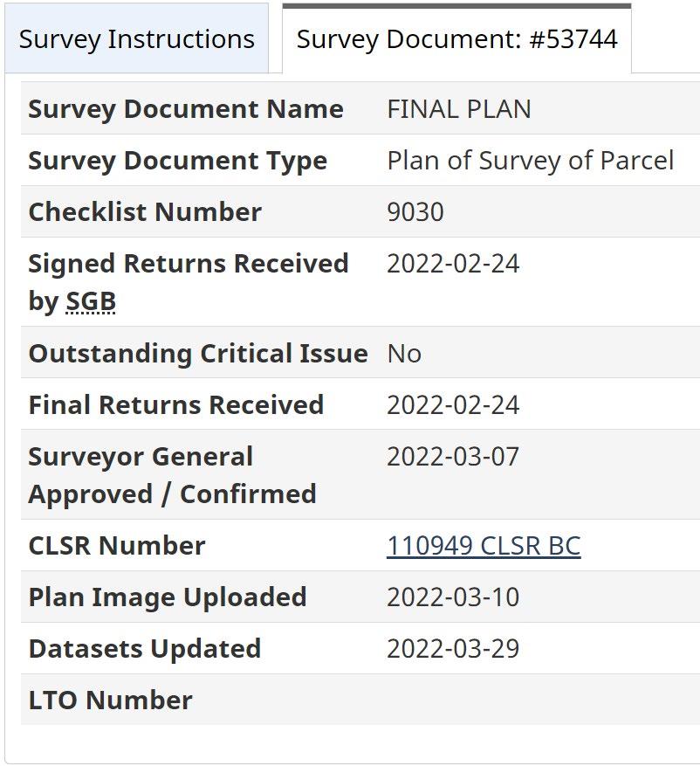Click the LTO Number label
The image size is (700, 766).
point(111,700)
